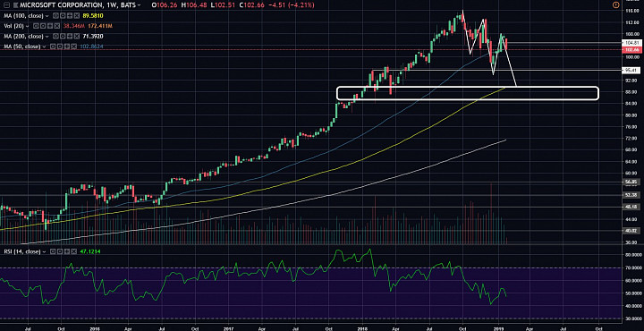The image size is (644, 331).
Task: Open settings for the MA (200, close) indicator
Action: tap(63, 36)
